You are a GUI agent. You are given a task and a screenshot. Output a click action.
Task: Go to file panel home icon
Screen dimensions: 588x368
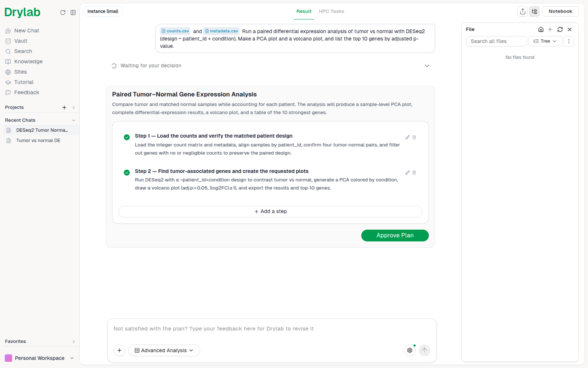[541, 29]
